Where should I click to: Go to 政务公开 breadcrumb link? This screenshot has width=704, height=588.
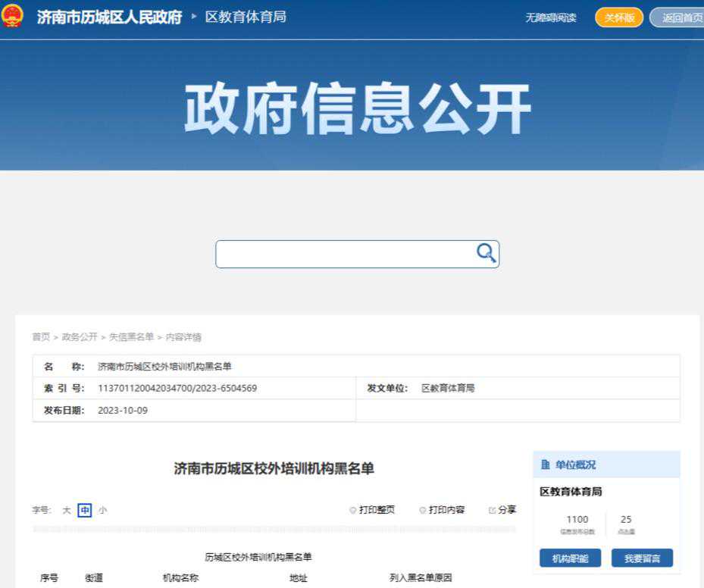(x=80, y=337)
